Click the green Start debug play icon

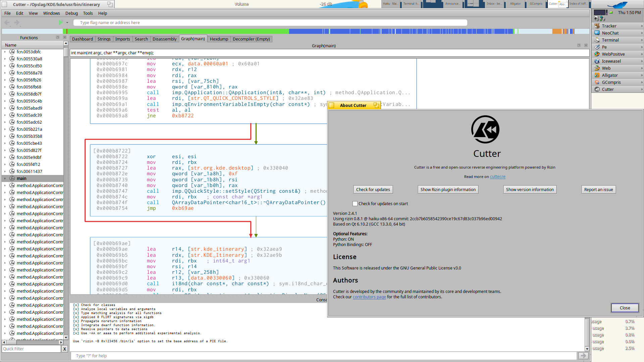[60, 22]
